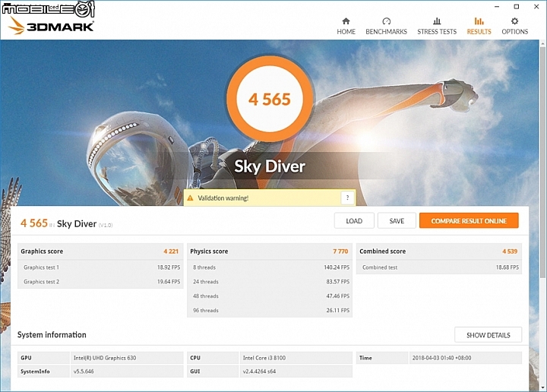Click the scrollbar down arrow
The width and height of the screenshot is (547, 392).
click(x=542, y=387)
